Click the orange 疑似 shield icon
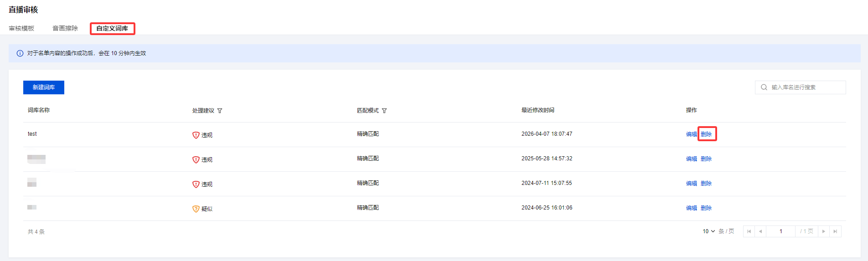This screenshot has width=868, height=261. coord(196,209)
